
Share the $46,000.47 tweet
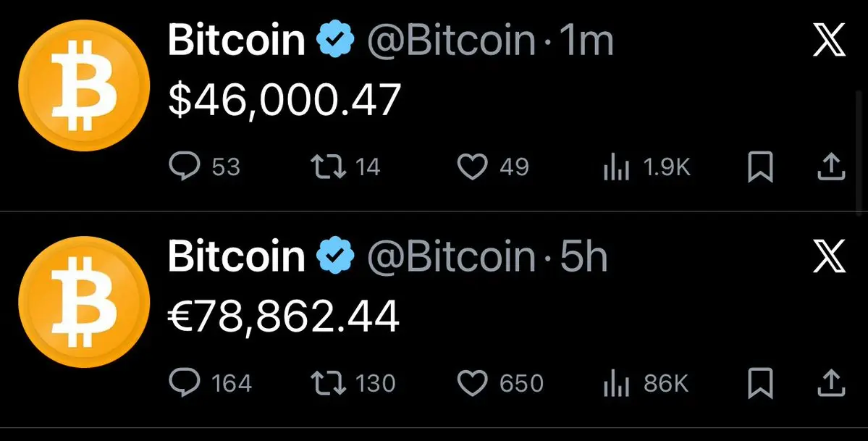[831, 168]
